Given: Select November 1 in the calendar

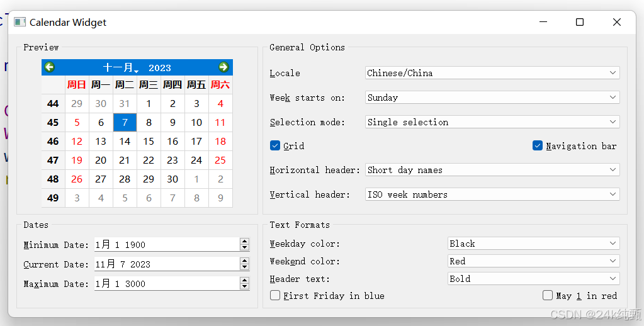Looking at the screenshot, I should click(x=149, y=103).
